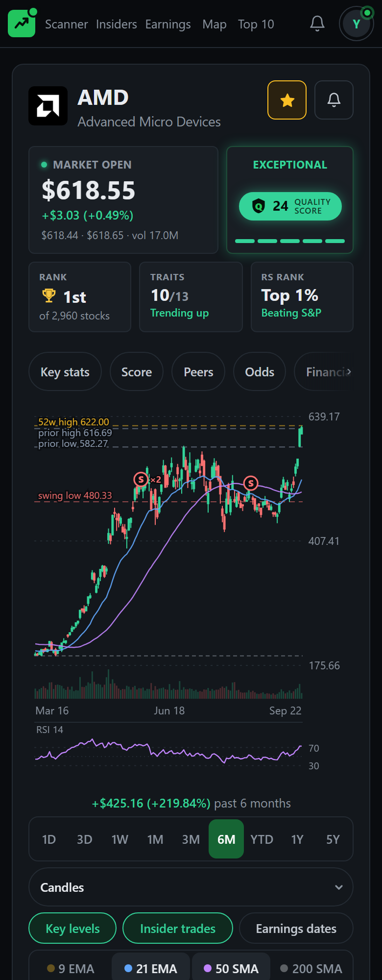Screen dimensions: 382x980
Task: Open the Y user profile avatar
Action: (x=357, y=24)
